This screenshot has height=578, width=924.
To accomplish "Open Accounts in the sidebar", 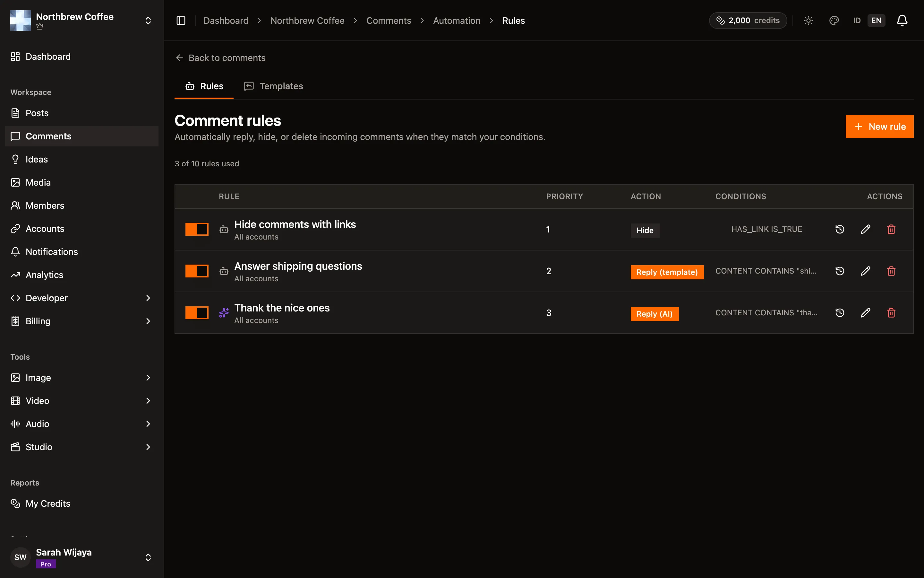I will [x=82, y=229].
